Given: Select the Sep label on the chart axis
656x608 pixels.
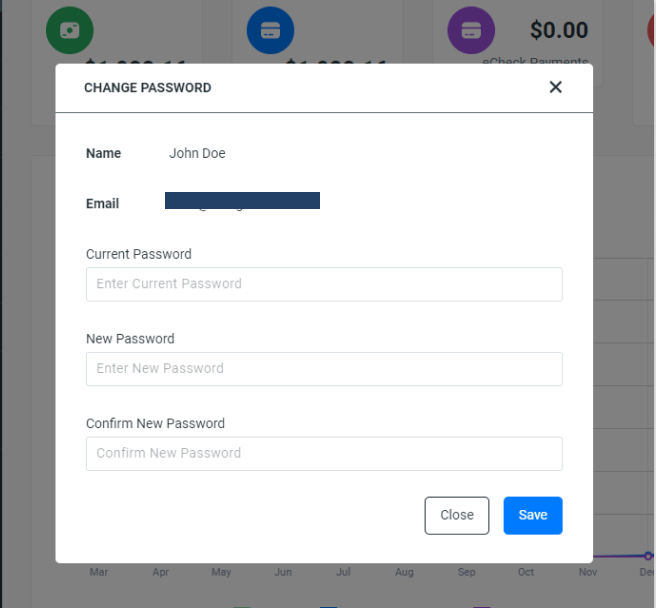Looking at the screenshot, I should tap(466, 572).
